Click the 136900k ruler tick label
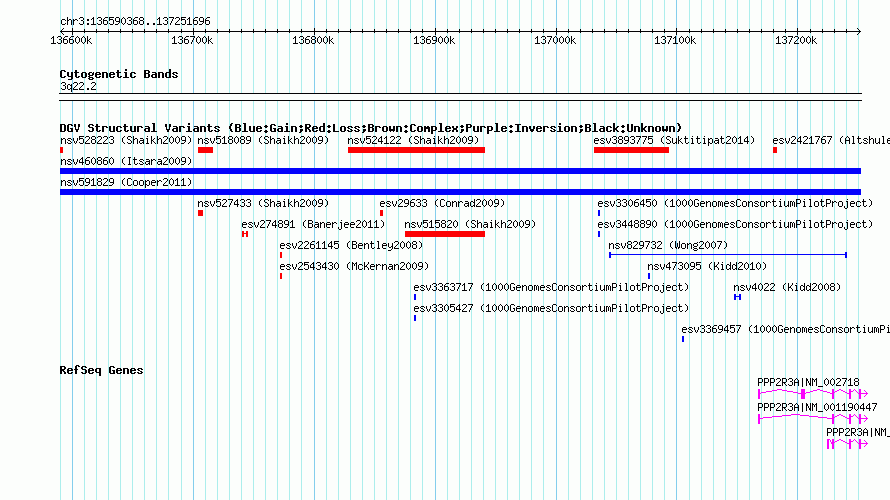Screen dimensions: 890x500 434,40
